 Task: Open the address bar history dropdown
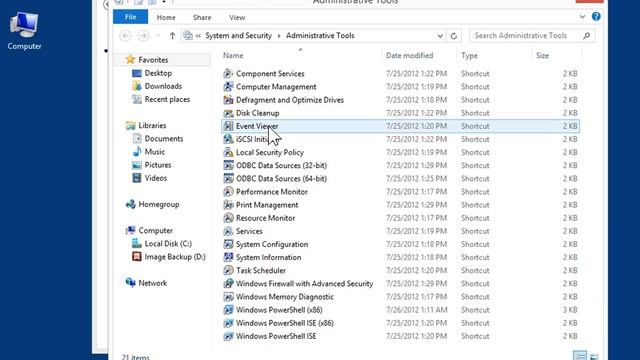point(440,36)
